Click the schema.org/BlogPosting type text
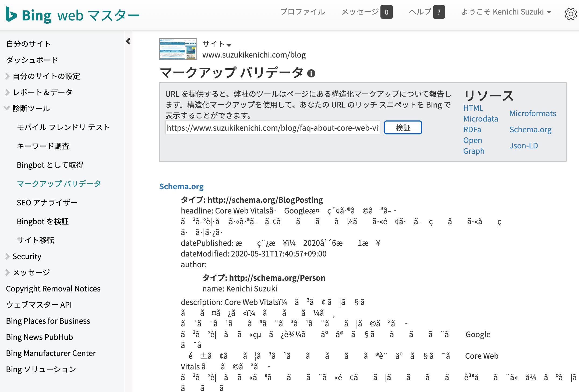 coord(265,200)
